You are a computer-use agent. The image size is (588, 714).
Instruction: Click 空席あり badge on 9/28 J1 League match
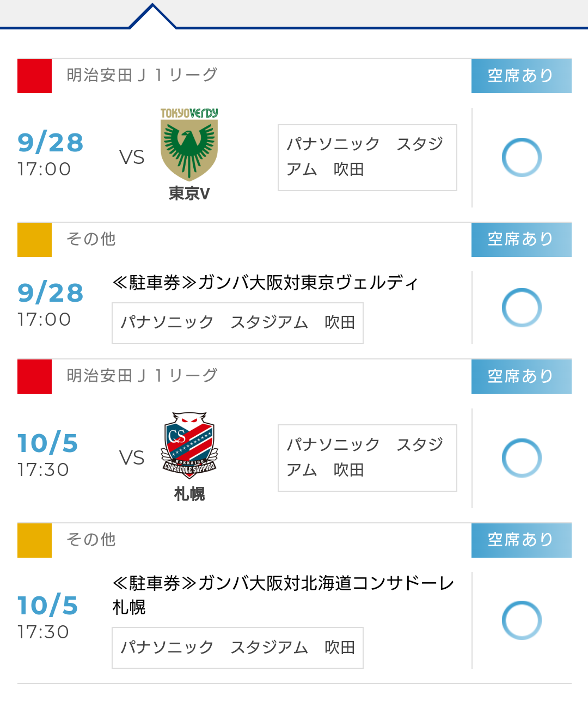[x=522, y=76]
